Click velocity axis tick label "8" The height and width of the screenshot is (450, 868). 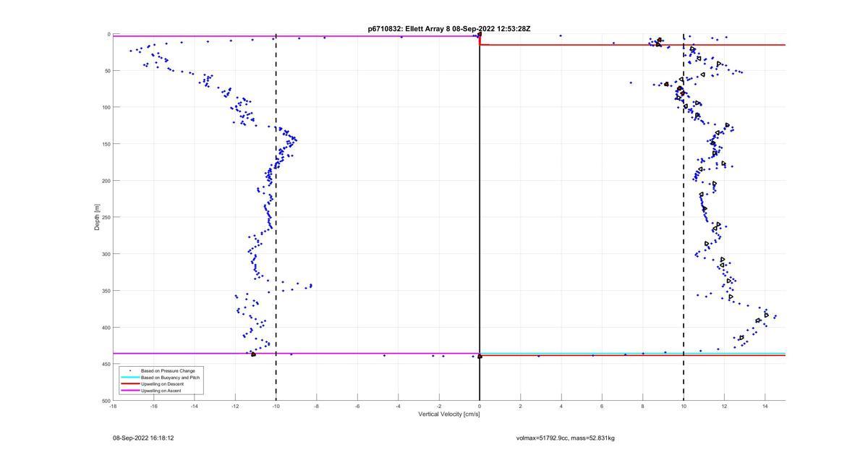pos(642,407)
